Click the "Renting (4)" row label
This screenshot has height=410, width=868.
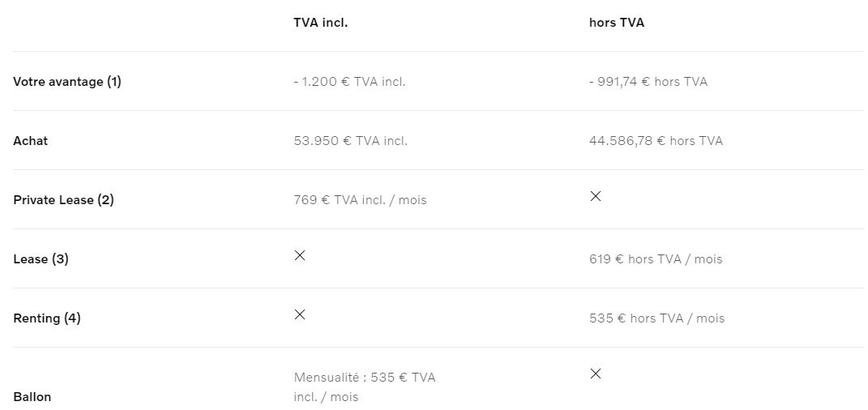pos(47,318)
